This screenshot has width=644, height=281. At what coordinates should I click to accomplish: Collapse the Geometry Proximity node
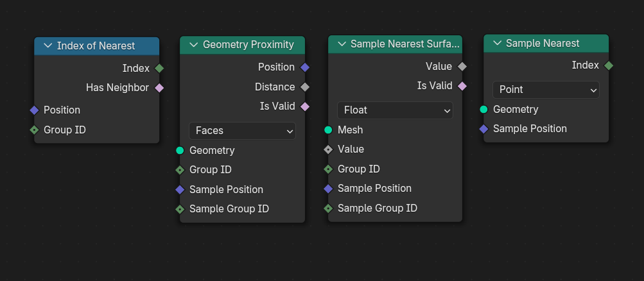click(x=194, y=45)
